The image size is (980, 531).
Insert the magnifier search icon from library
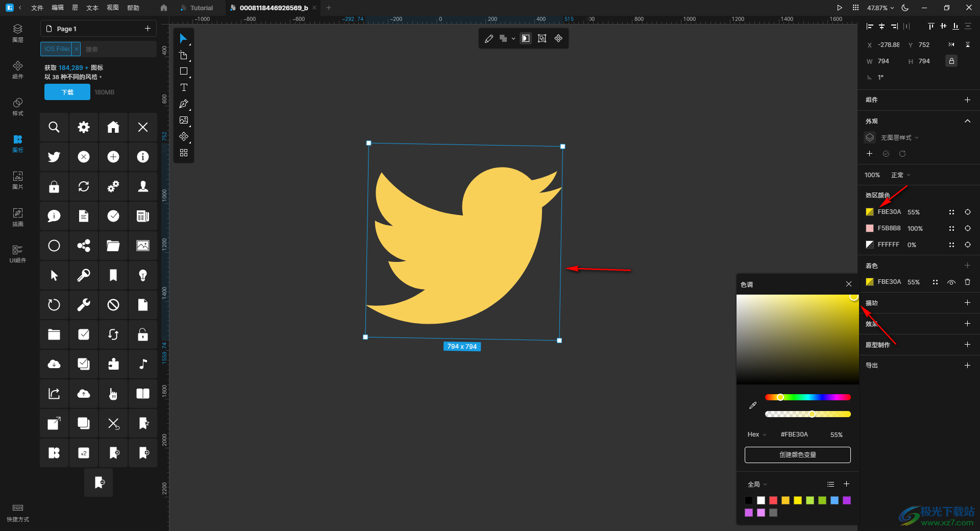coord(54,127)
